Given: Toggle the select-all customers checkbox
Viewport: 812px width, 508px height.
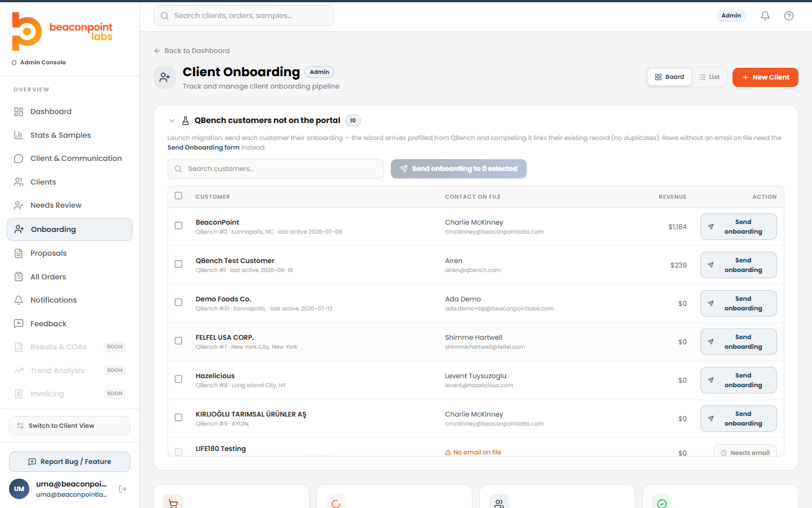Looking at the screenshot, I should click(x=179, y=196).
